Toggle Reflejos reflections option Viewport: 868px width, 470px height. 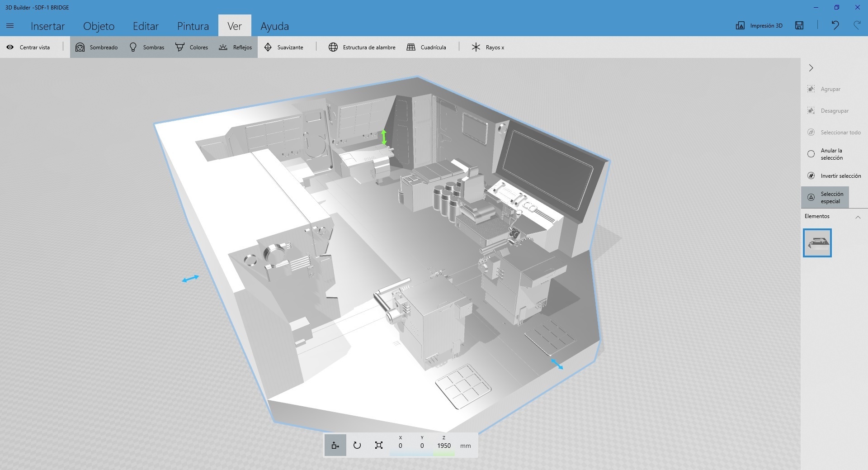[236, 47]
